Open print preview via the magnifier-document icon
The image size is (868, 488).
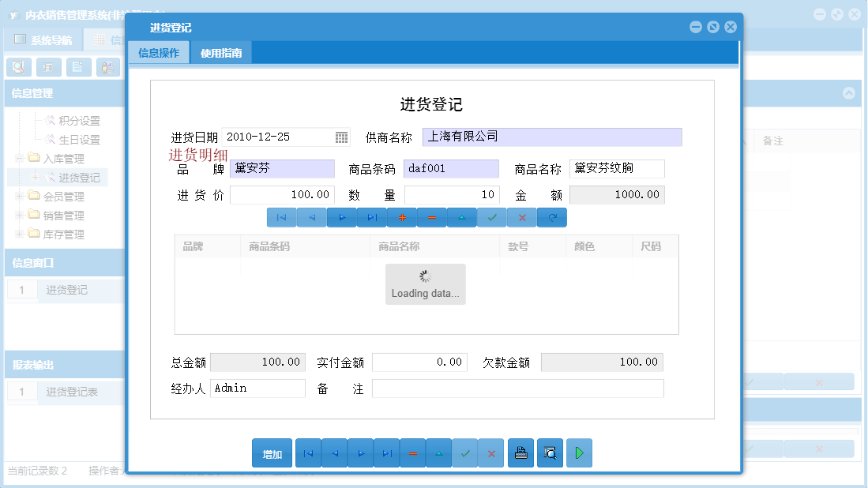tap(550, 452)
